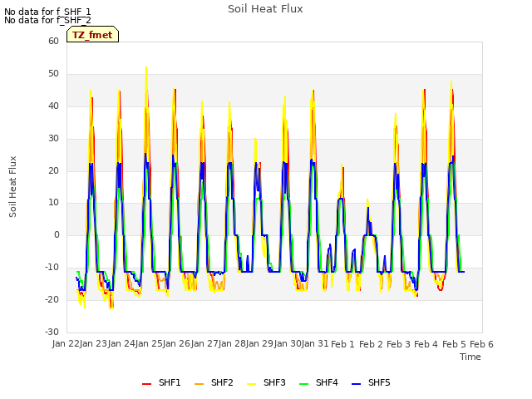Click the 'Time' x-axis label
532x399 pixels.
[470, 357]
